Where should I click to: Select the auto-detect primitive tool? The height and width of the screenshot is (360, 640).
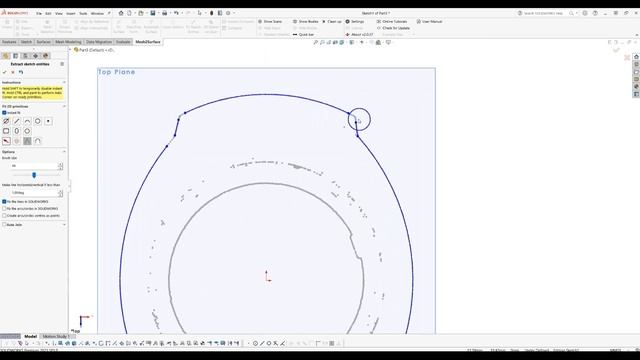tap(6, 121)
